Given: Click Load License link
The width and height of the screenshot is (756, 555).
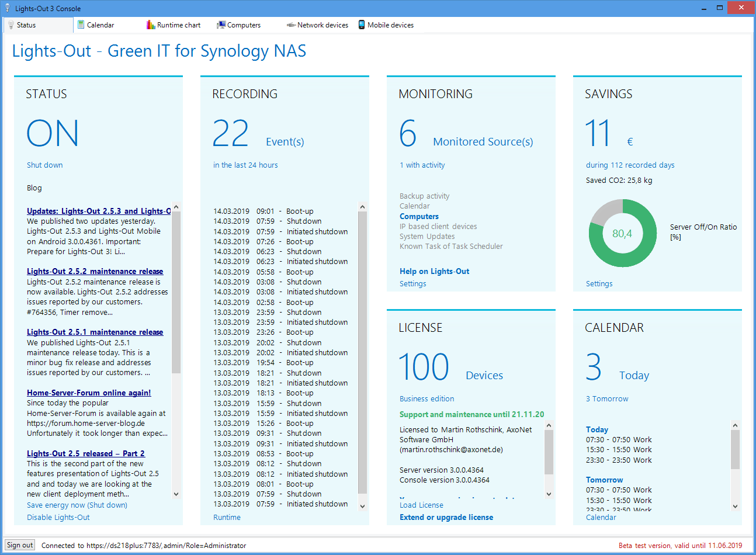Looking at the screenshot, I should [x=421, y=505].
